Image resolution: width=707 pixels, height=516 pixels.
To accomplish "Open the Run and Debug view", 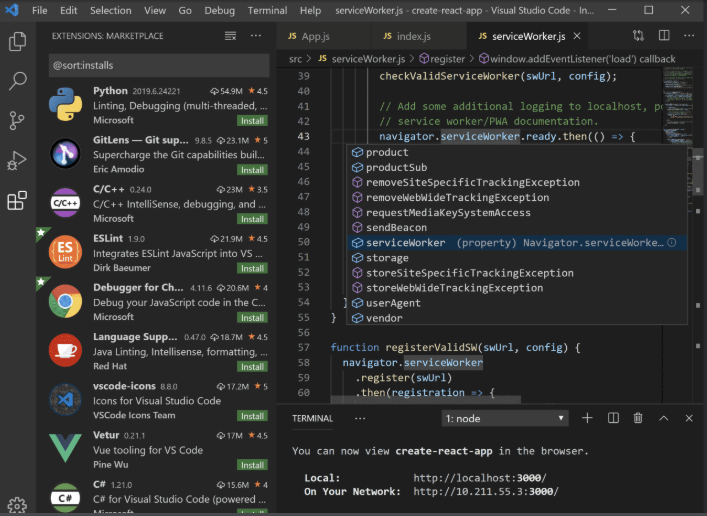I will coord(17,160).
